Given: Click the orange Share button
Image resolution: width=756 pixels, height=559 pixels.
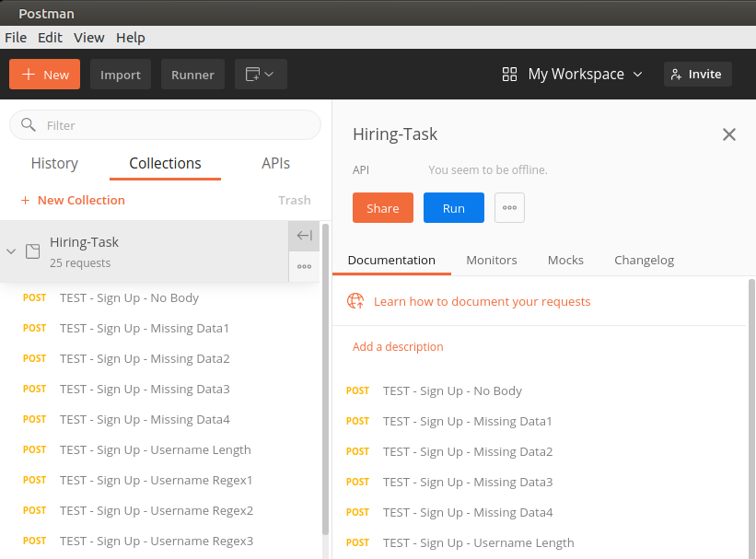Looking at the screenshot, I should coord(383,208).
